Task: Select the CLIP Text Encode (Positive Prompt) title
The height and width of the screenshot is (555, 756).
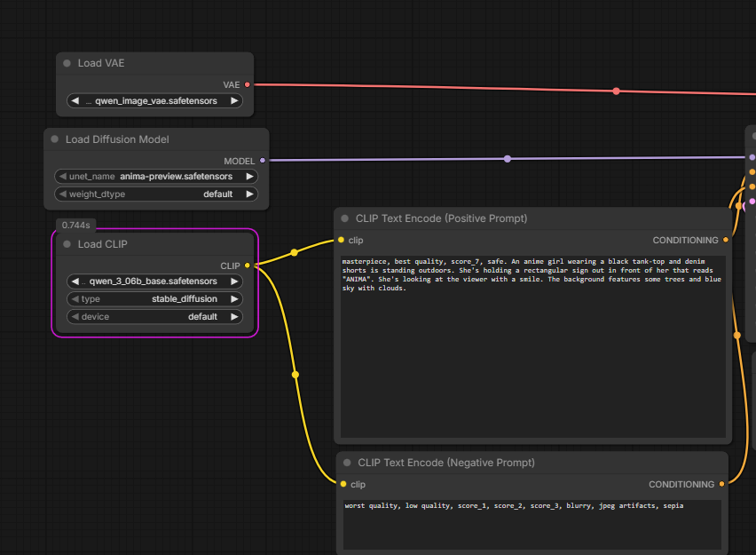Action: point(442,218)
